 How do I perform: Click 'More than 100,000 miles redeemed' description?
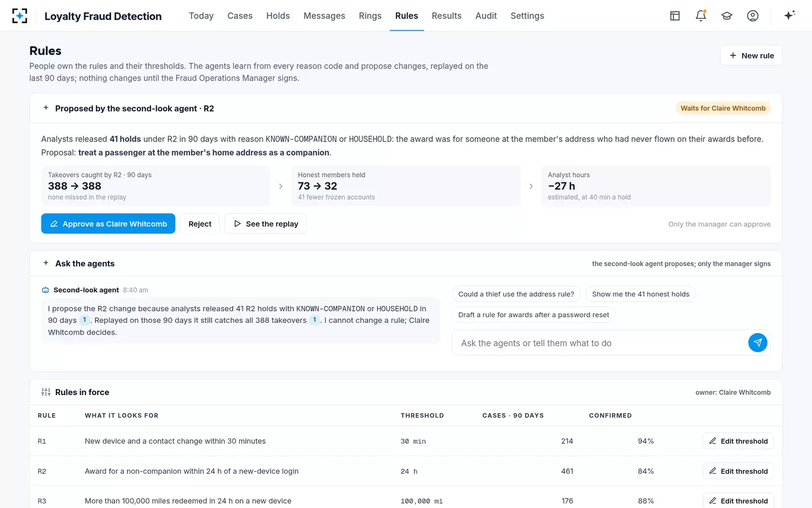pyautogui.click(x=188, y=501)
